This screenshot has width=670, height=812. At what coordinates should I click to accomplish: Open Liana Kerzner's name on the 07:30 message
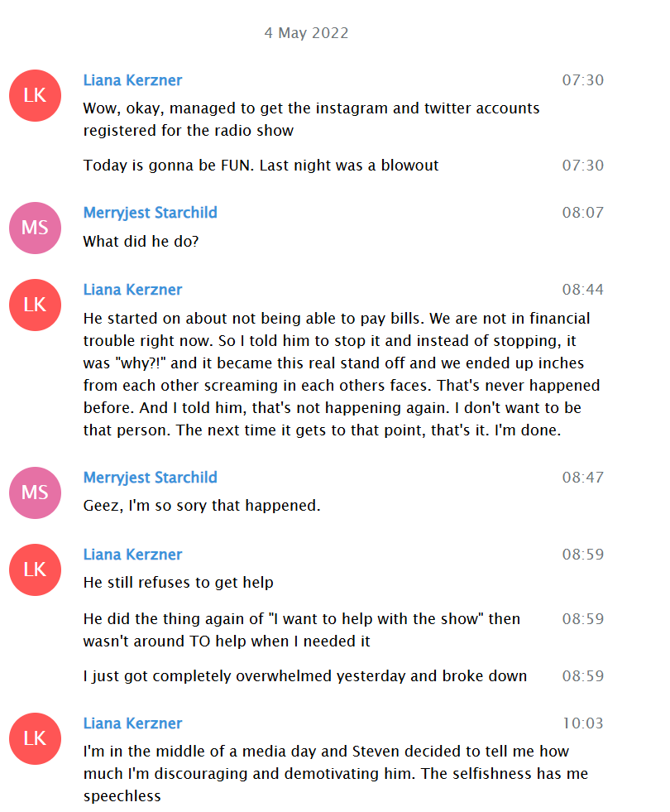[132, 80]
